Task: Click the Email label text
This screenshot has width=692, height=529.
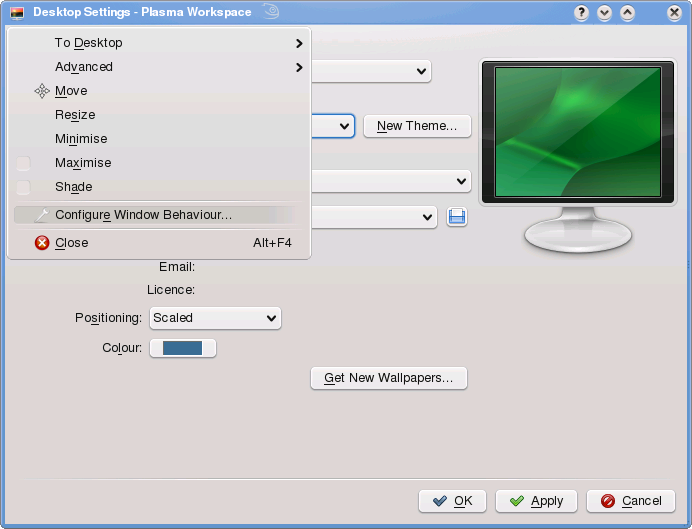Action: [x=177, y=267]
